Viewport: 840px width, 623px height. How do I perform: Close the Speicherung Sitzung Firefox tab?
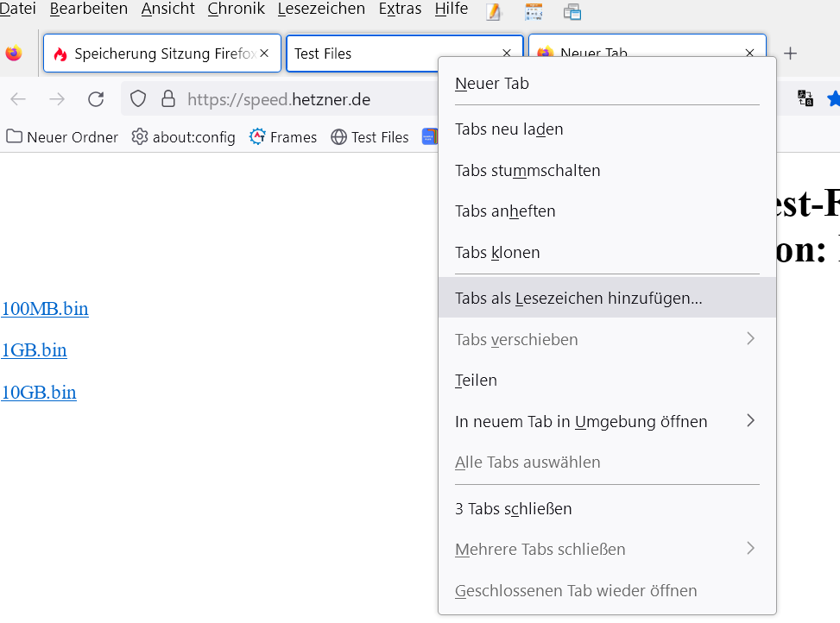[264, 53]
